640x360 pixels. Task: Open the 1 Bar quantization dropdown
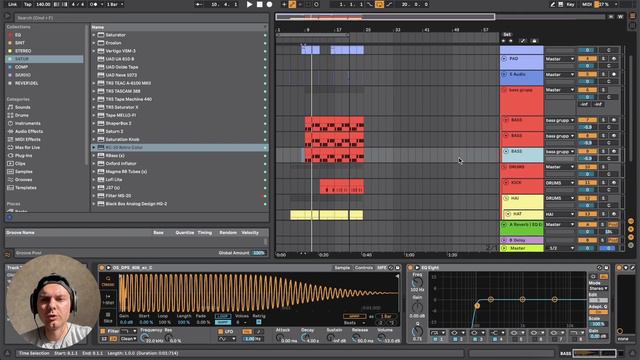(115, 4)
